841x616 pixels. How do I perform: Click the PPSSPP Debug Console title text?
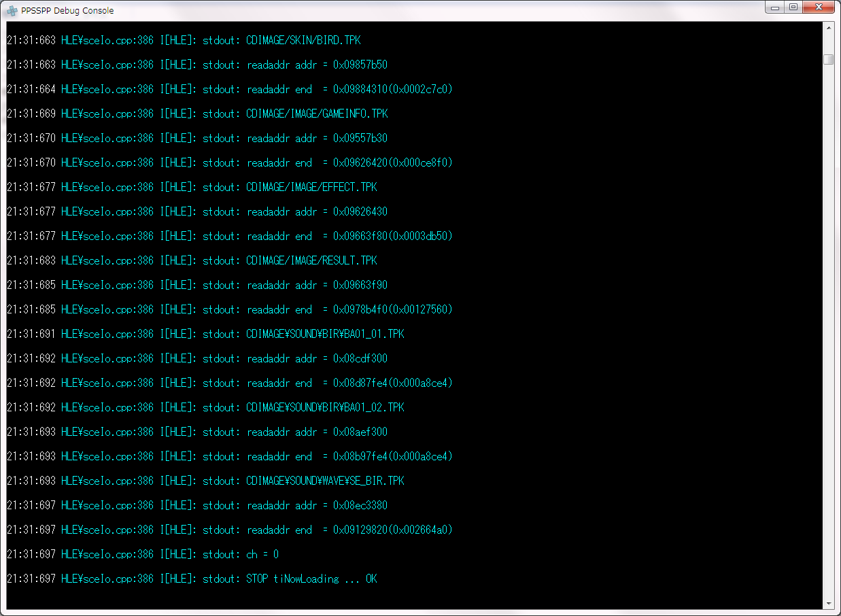pos(67,11)
